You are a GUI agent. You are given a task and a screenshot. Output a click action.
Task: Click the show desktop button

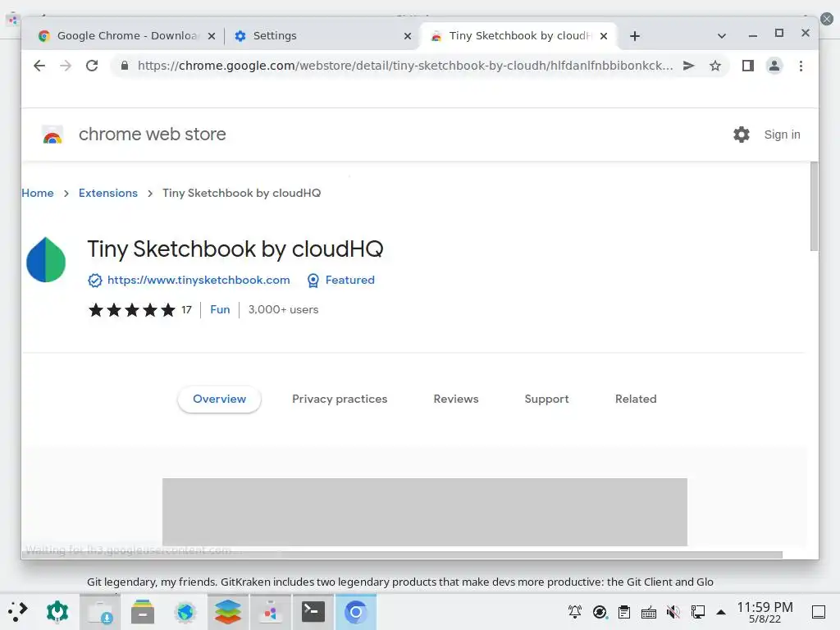tap(819, 612)
